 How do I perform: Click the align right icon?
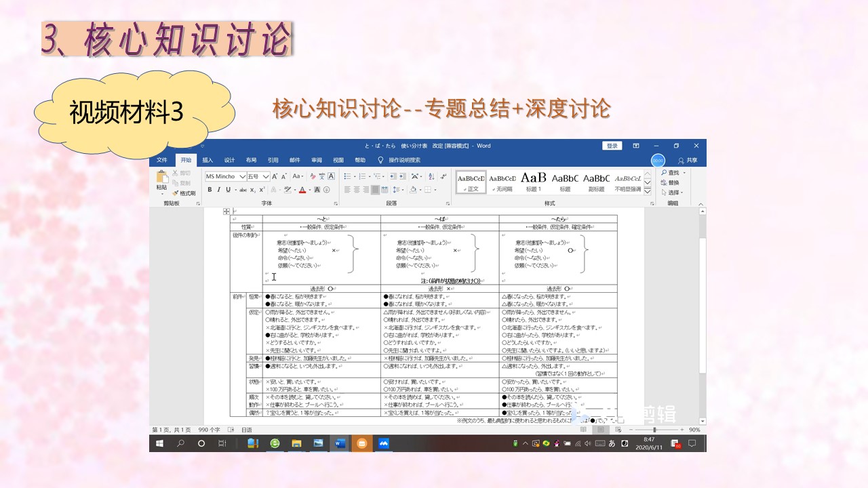point(366,190)
